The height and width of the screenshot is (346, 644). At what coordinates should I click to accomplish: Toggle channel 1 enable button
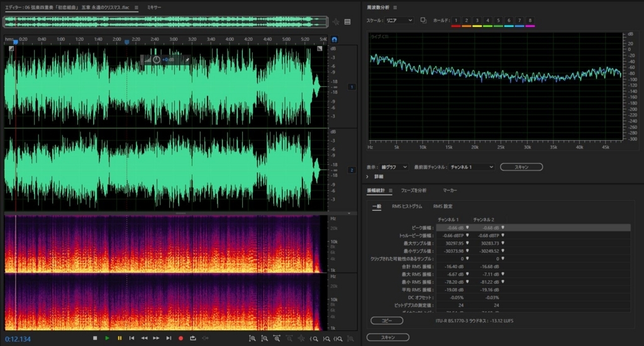click(x=352, y=87)
